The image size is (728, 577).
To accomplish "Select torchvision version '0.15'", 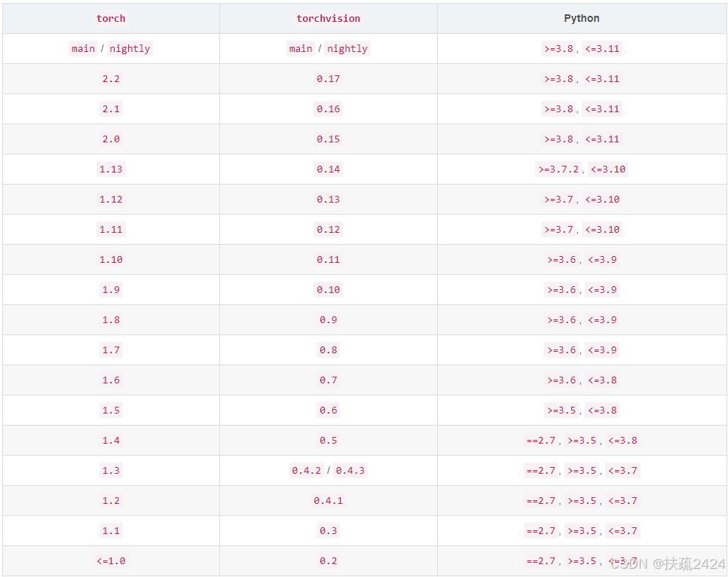I will coord(329,139).
